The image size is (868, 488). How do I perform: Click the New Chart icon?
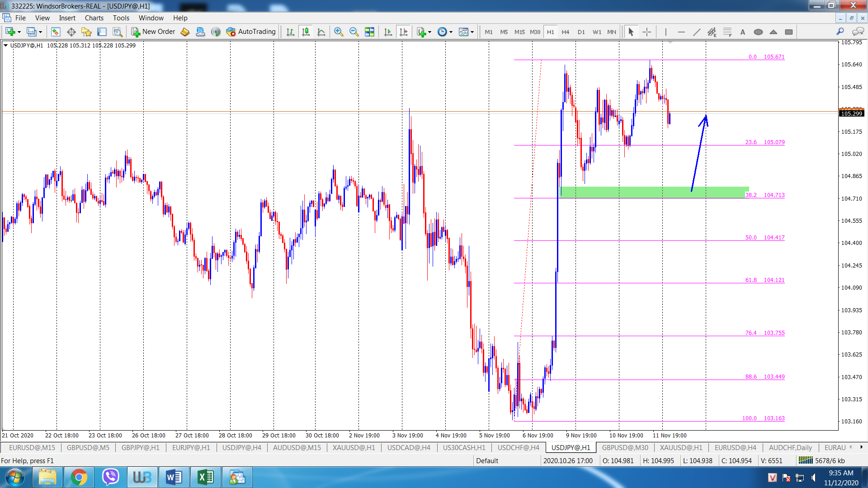(10, 32)
